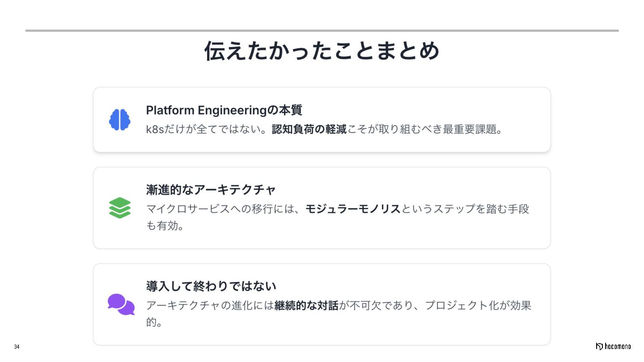The image size is (644, 362).
Task: Click the green layers stack icon
Action: click(119, 208)
